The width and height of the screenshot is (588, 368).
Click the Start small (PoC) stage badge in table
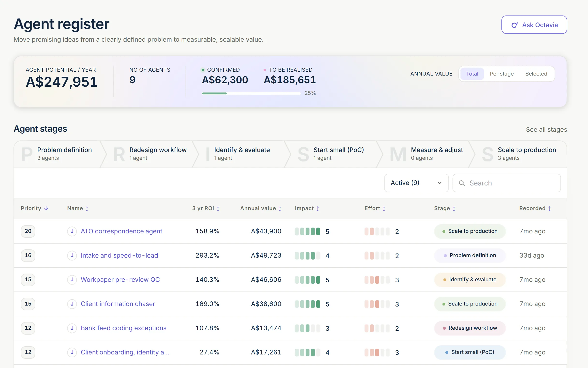tap(470, 353)
